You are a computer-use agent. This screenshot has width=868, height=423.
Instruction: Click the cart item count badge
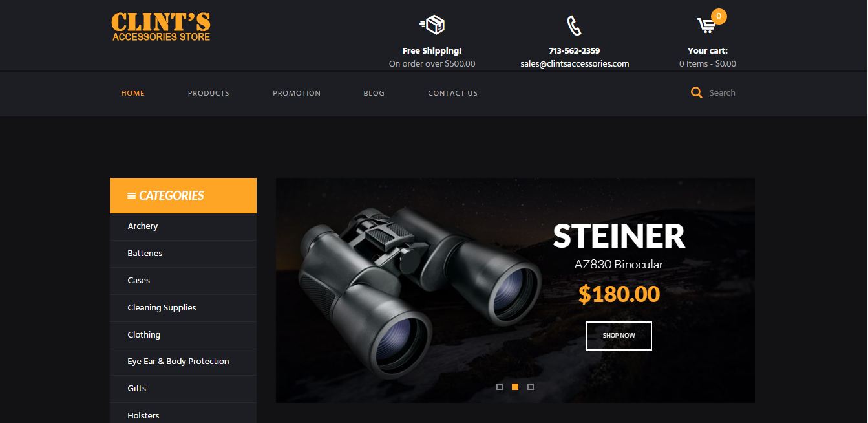point(719,16)
